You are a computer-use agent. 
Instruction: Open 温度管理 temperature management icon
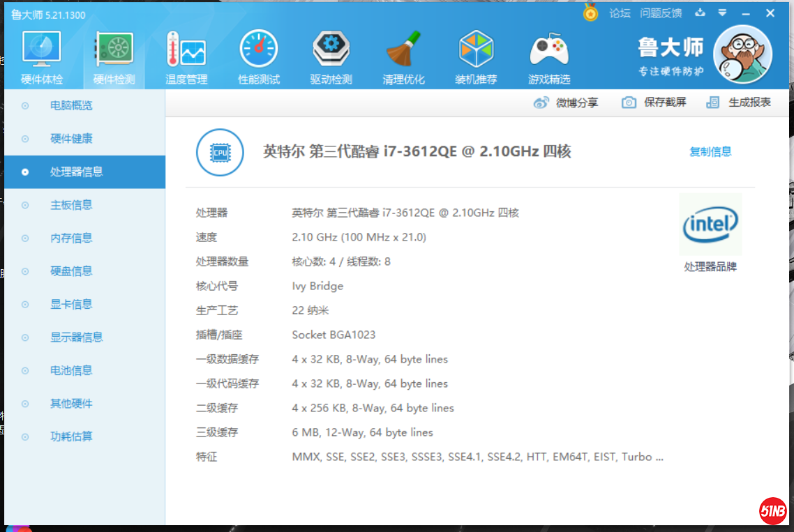186,57
